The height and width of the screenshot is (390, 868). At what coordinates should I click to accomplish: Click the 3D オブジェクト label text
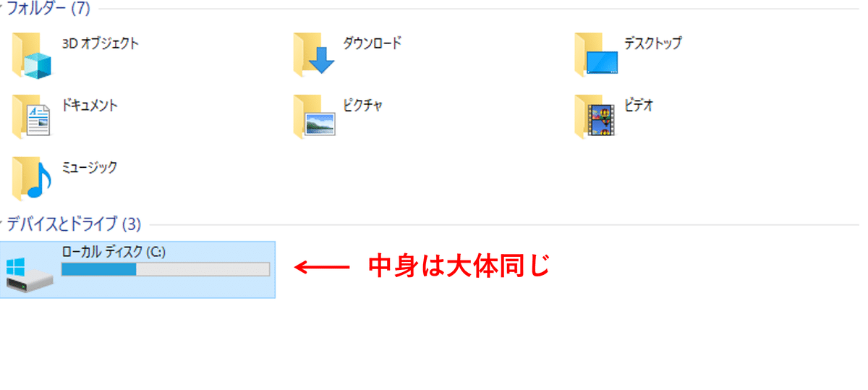coord(100,43)
